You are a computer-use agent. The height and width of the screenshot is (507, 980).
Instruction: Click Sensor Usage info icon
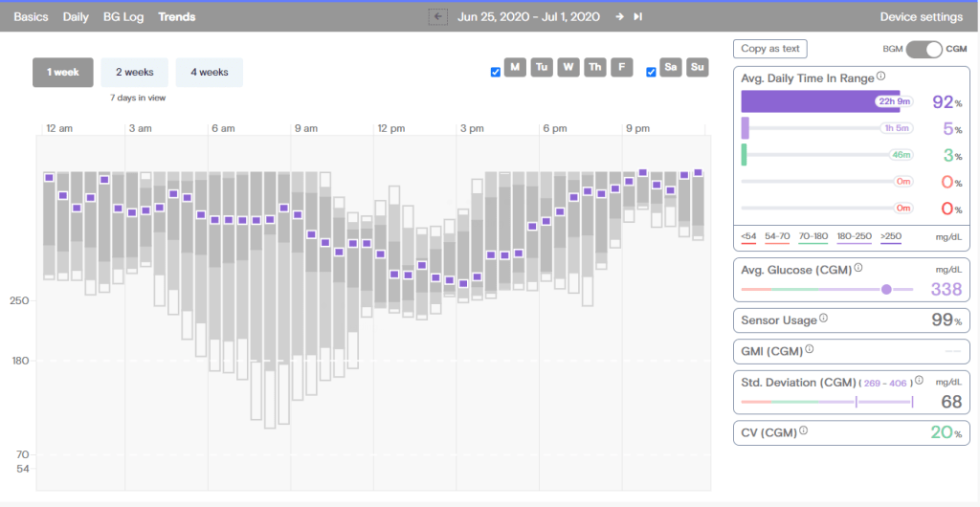tap(823, 320)
